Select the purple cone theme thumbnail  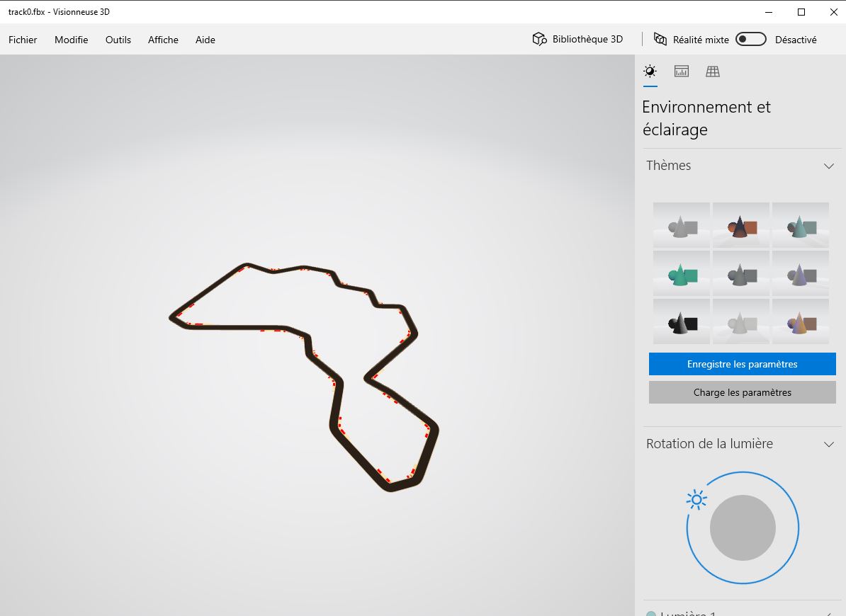800,273
